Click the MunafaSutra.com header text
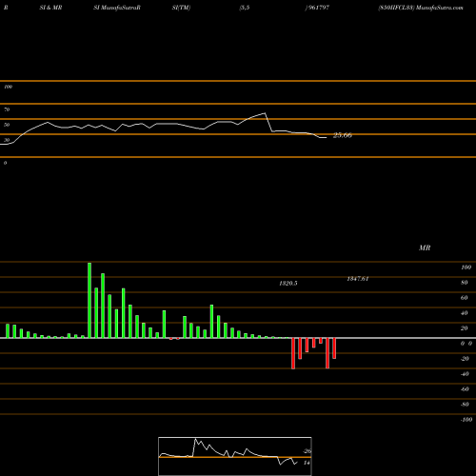 coord(440,8)
